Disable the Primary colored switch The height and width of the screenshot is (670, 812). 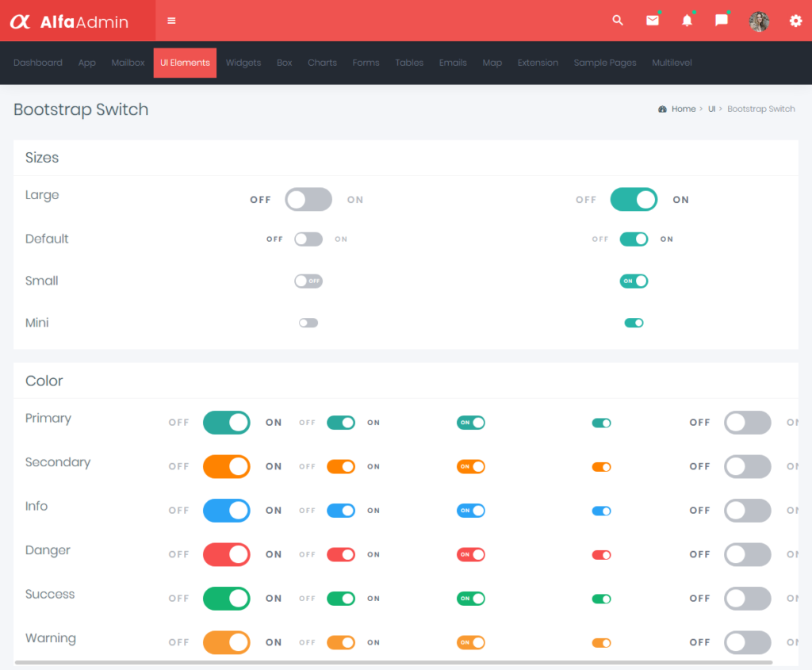227,422
